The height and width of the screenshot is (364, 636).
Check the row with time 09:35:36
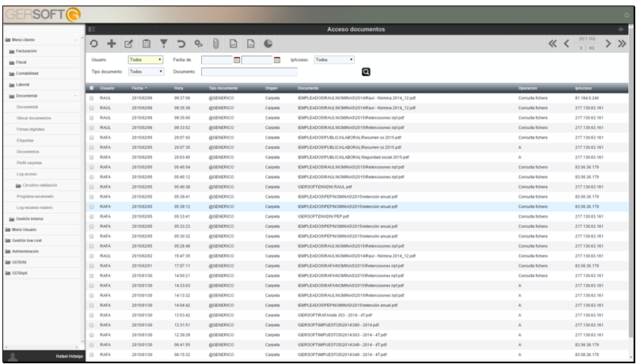(92, 108)
